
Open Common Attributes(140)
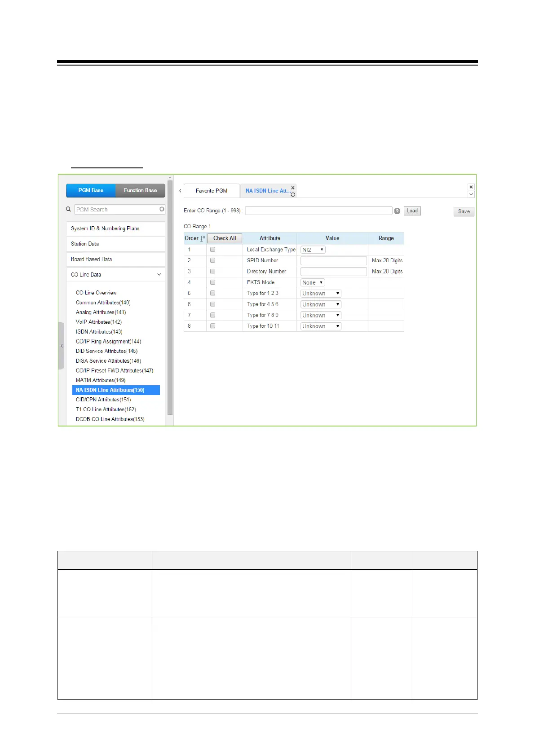point(103,303)
